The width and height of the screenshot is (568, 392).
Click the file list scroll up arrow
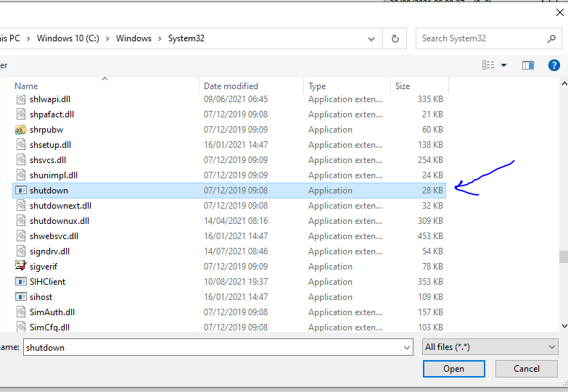pyautogui.click(x=564, y=83)
